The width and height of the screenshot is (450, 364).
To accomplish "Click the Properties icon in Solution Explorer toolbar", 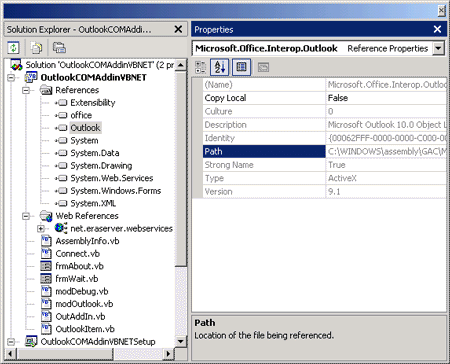I will pos(59,48).
